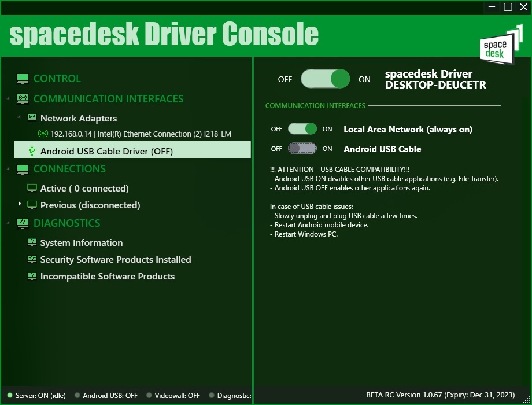The height and width of the screenshot is (405, 532).
Task: Click the Restart Windows PC line
Action: coord(304,234)
